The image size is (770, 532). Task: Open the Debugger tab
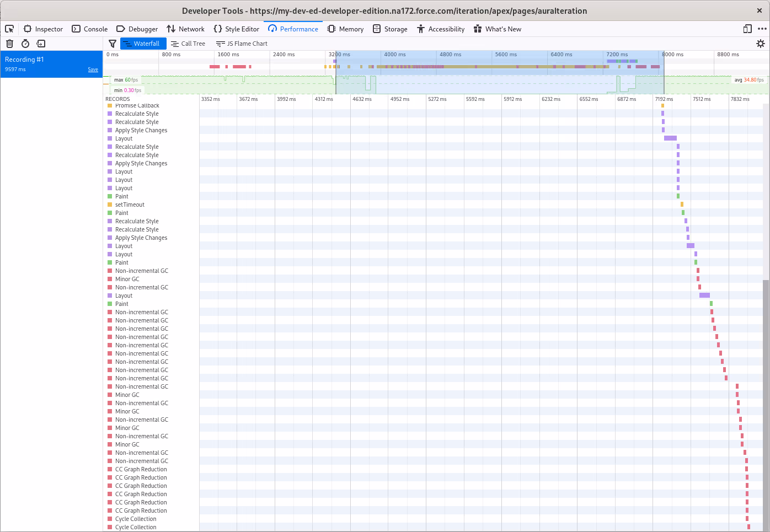click(137, 29)
